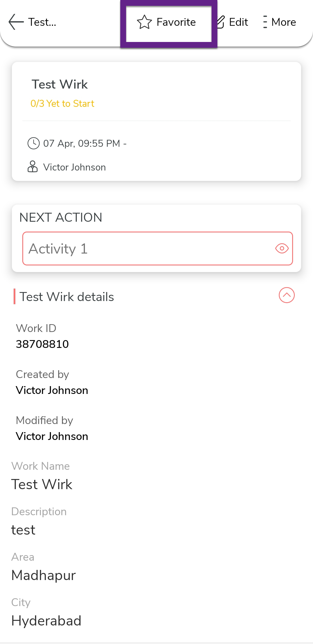Image resolution: width=313 pixels, height=644 pixels.
Task: Tap the Test Wirk details heading
Action: pyautogui.click(x=67, y=297)
